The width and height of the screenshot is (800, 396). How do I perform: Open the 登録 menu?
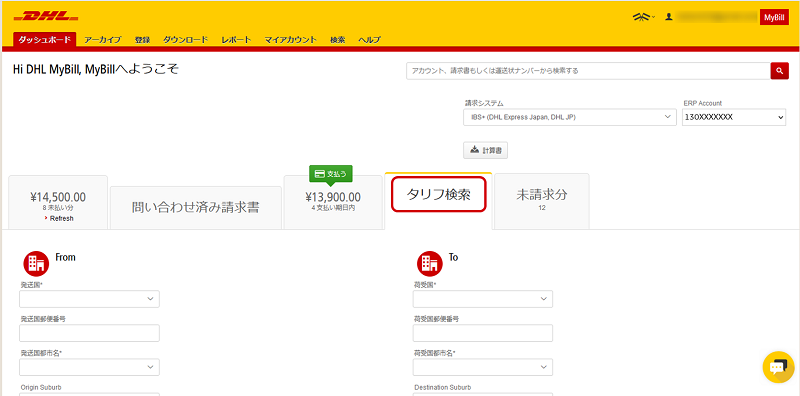point(142,40)
